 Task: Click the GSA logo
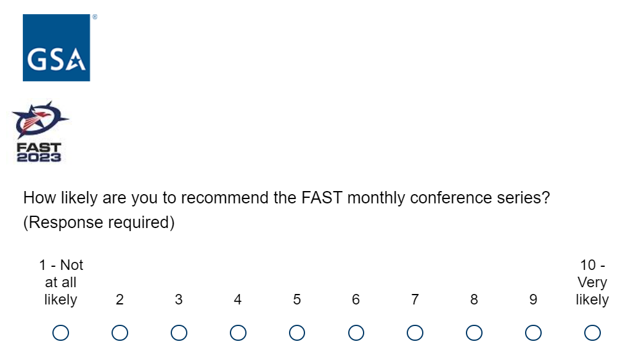(x=56, y=47)
